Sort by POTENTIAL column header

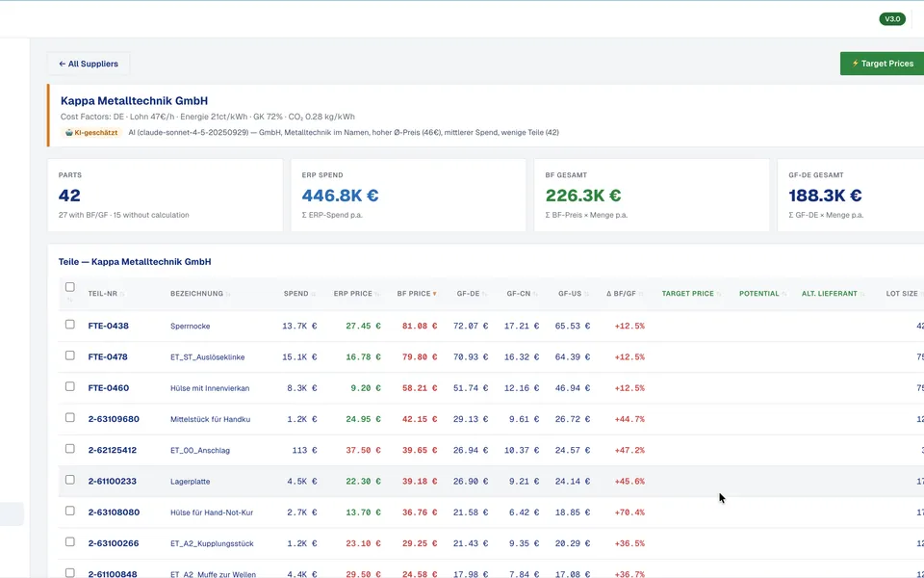point(759,294)
